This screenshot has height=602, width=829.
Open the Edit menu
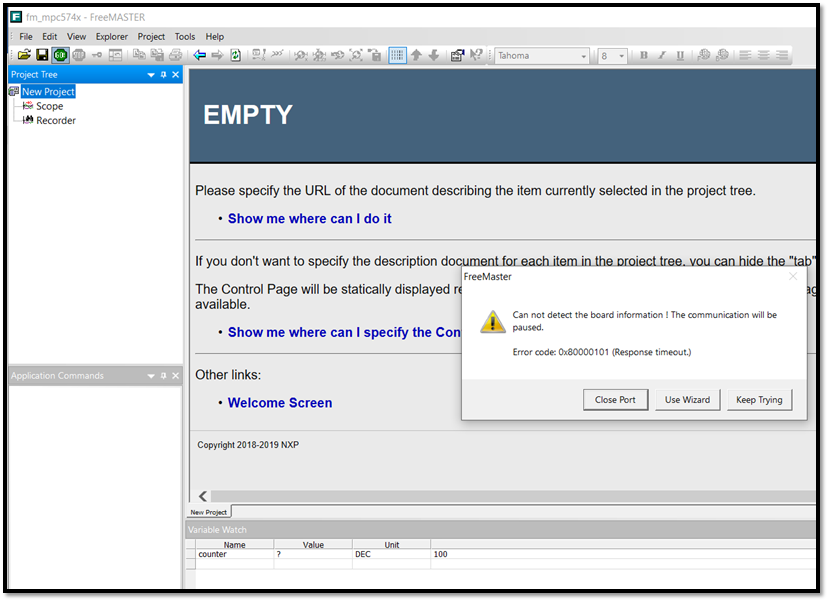pyautogui.click(x=50, y=36)
